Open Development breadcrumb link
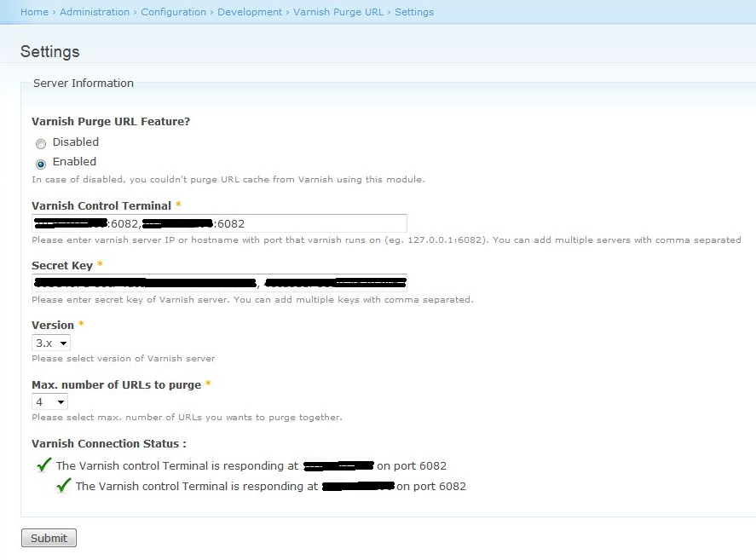The width and height of the screenshot is (756, 560). [x=250, y=12]
